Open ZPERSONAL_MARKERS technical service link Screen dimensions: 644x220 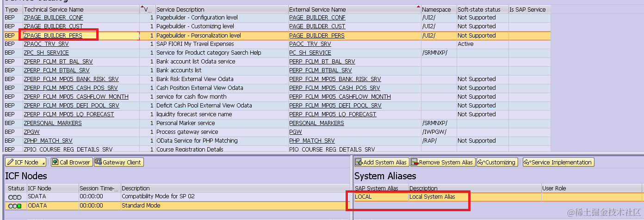[53, 123]
